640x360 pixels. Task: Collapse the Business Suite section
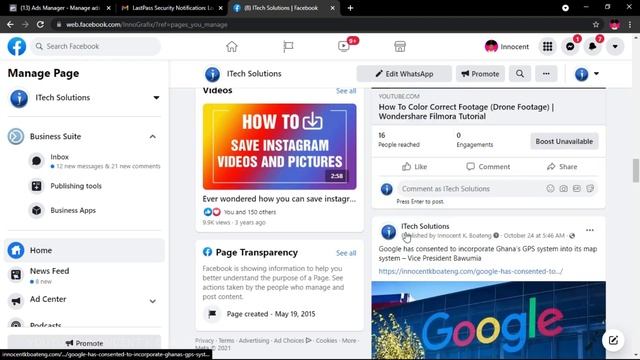point(153,136)
